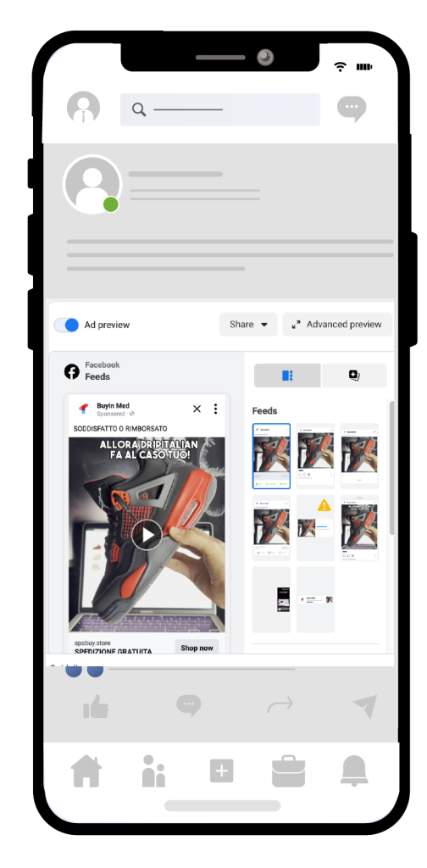Click the 'SODDISFATTO O RIMBORSATO' ad text
Viewport: 427px width, 868px height.
pos(120,428)
